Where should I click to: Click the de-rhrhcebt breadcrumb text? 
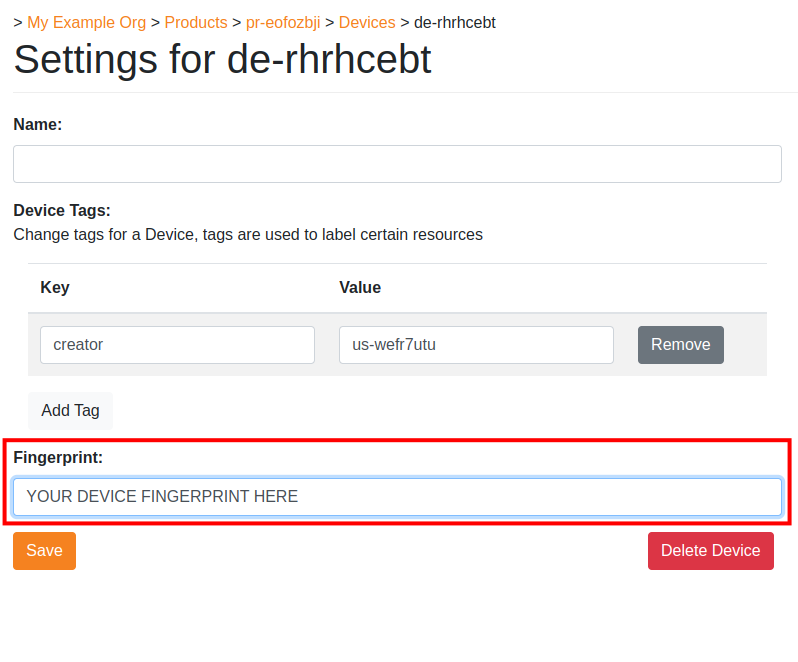(454, 22)
